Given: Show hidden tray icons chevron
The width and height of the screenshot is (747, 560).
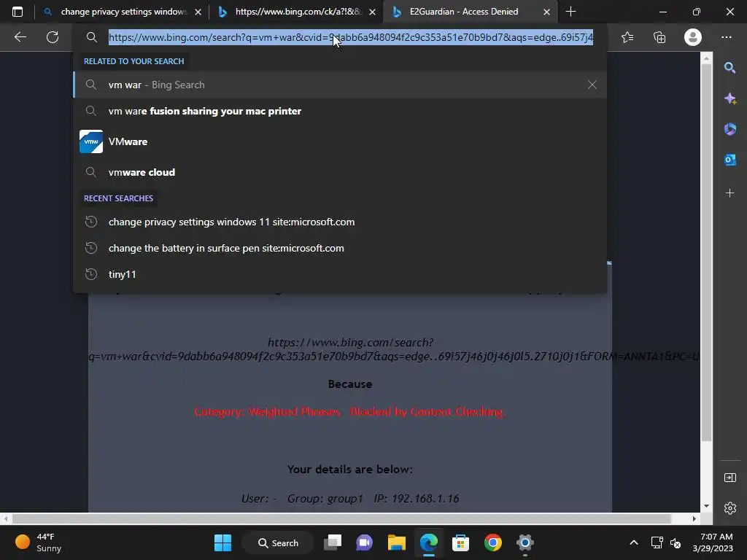Looking at the screenshot, I should tap(634, 542).
